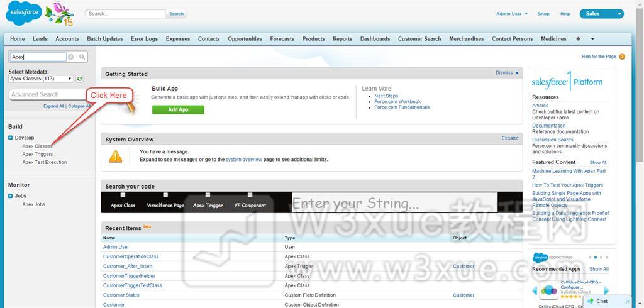Select the second carousel dot in AppExchange panel
Image resolution: width=644 pixels, height=308 pixels.
pos(596,258)
